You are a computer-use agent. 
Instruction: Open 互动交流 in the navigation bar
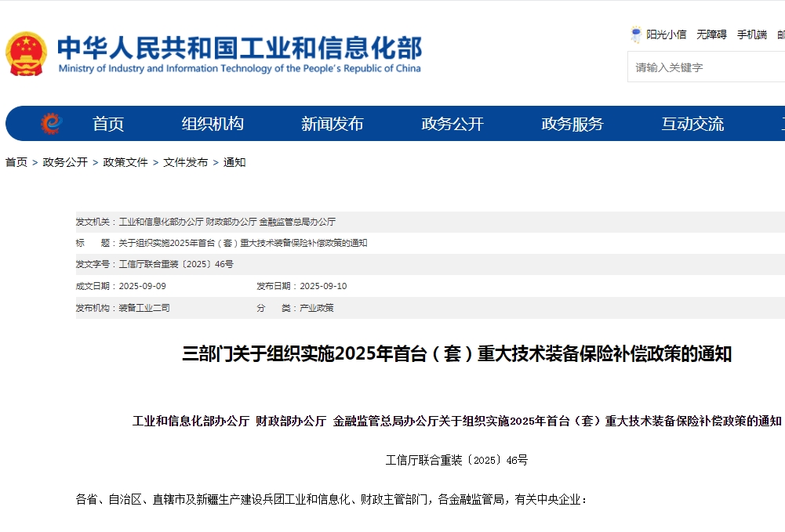point(692,124)
